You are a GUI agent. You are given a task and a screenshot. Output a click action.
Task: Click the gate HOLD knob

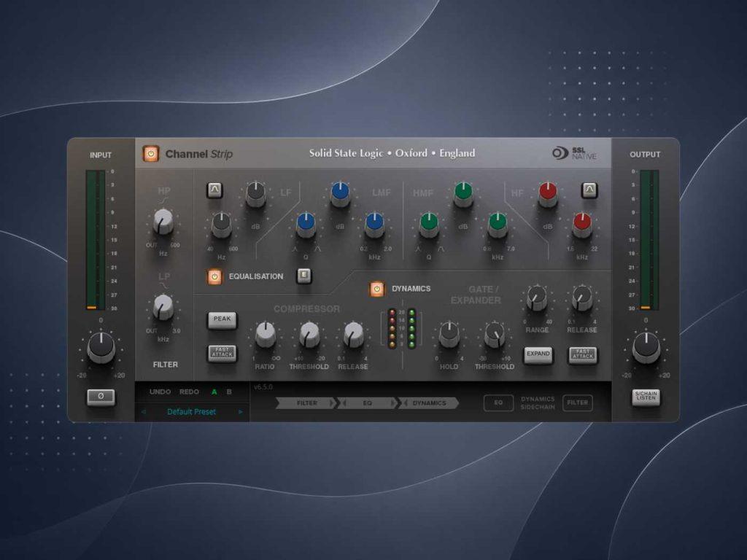coord(449,335)
